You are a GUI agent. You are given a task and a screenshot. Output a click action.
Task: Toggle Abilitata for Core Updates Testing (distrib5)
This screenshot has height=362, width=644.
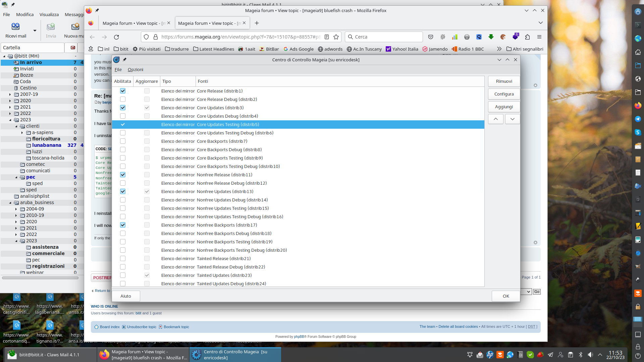coord(123,124)
